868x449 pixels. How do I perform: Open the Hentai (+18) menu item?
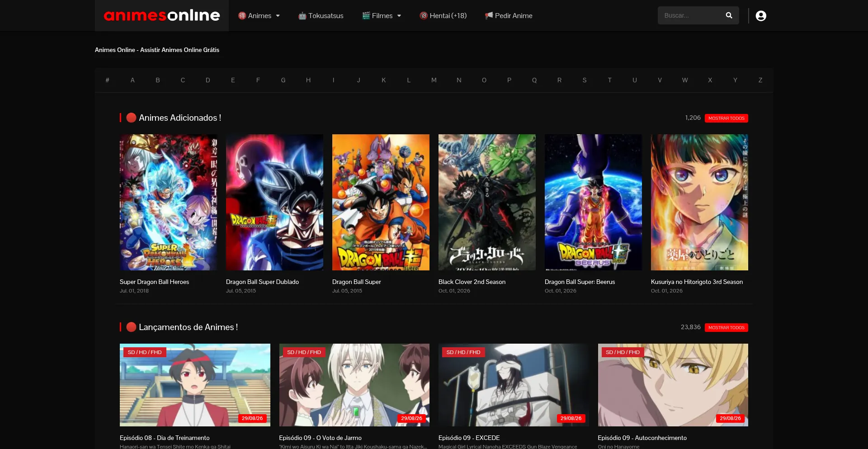coord(443,16)
